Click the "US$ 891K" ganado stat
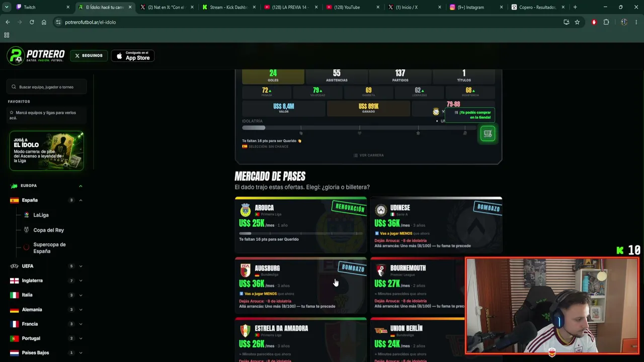644x362 pixels. pos(368,108)
